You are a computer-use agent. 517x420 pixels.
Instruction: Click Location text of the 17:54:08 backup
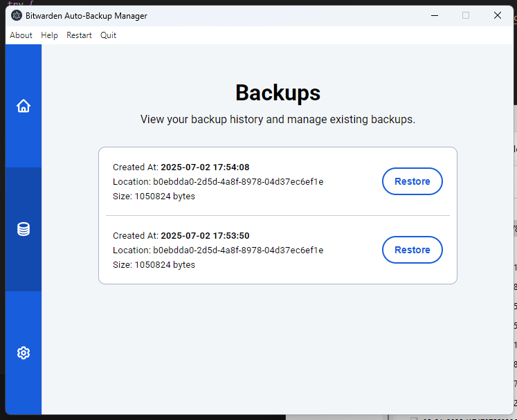(x=218, y=182)
